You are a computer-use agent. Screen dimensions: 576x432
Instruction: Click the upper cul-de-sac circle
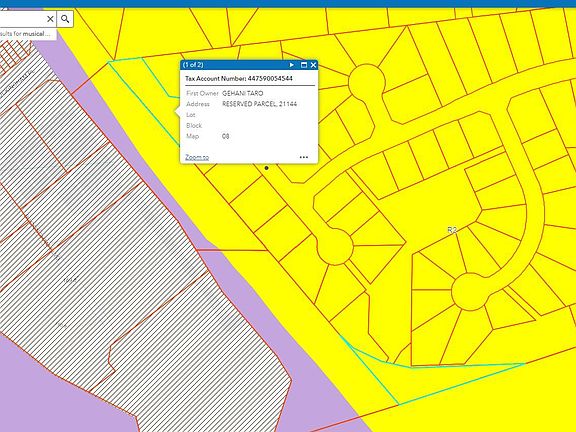366,82
